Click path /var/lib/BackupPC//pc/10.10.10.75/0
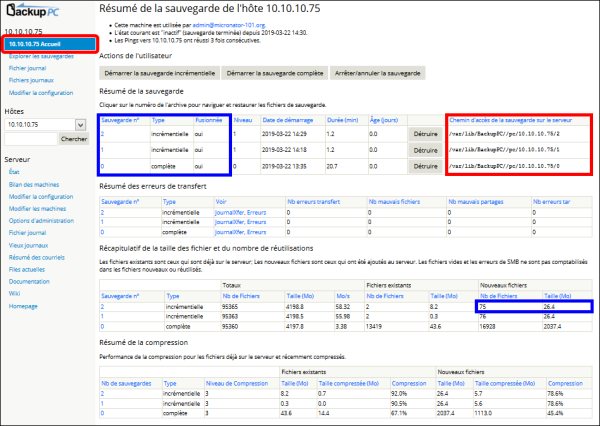 504,166
